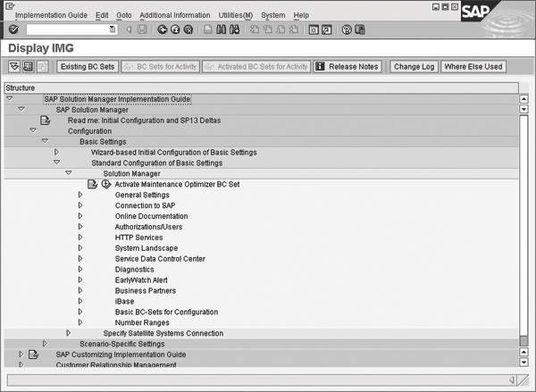
Task: Select the Authorizations/Users tree row
Action: tap(148, 227)
